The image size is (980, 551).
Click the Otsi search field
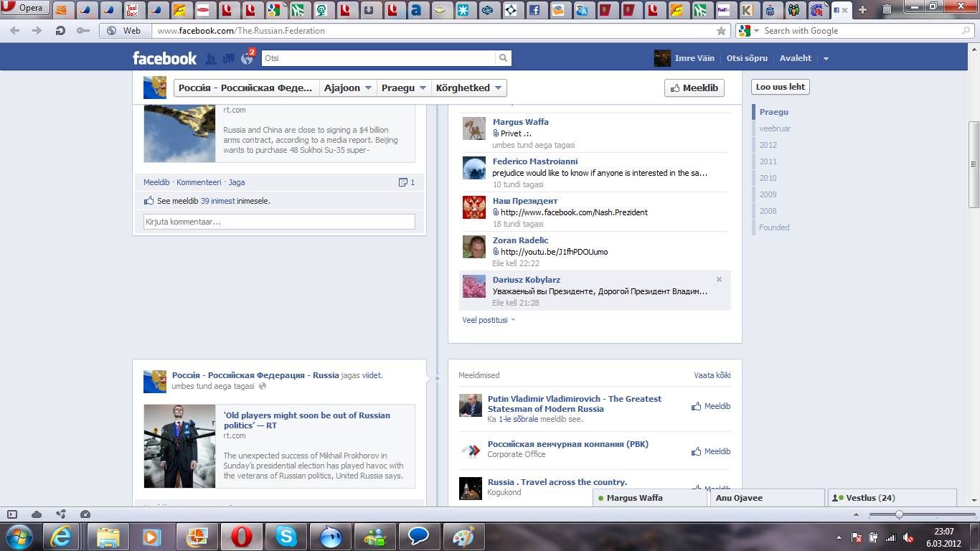(378, 58)
